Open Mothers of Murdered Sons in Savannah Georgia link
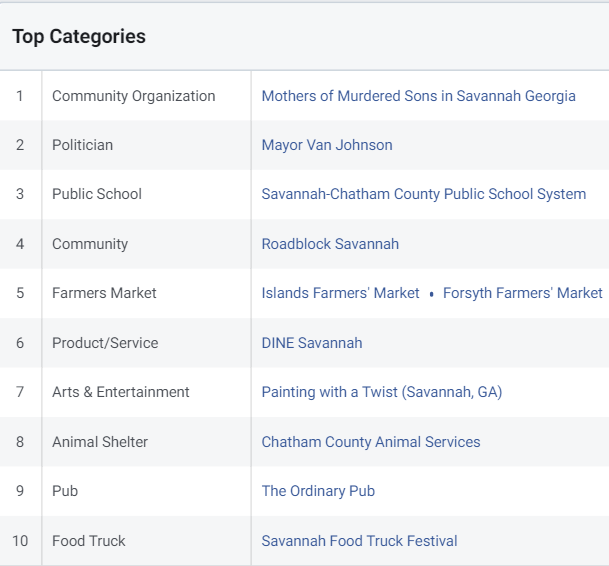 tap(418, 96)
